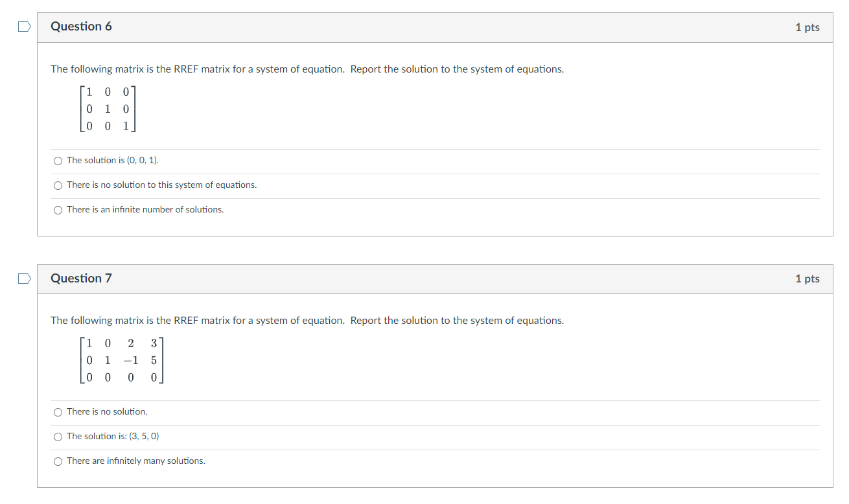
Task: Flag Question 7 for review
Action: (23, 279)
